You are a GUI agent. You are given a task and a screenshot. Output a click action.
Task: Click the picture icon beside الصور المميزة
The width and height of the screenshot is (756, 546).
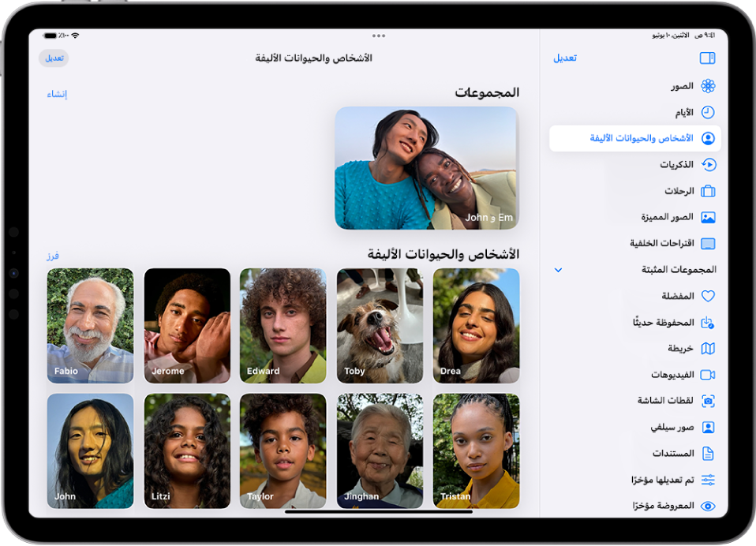click(x=708, y=217)
